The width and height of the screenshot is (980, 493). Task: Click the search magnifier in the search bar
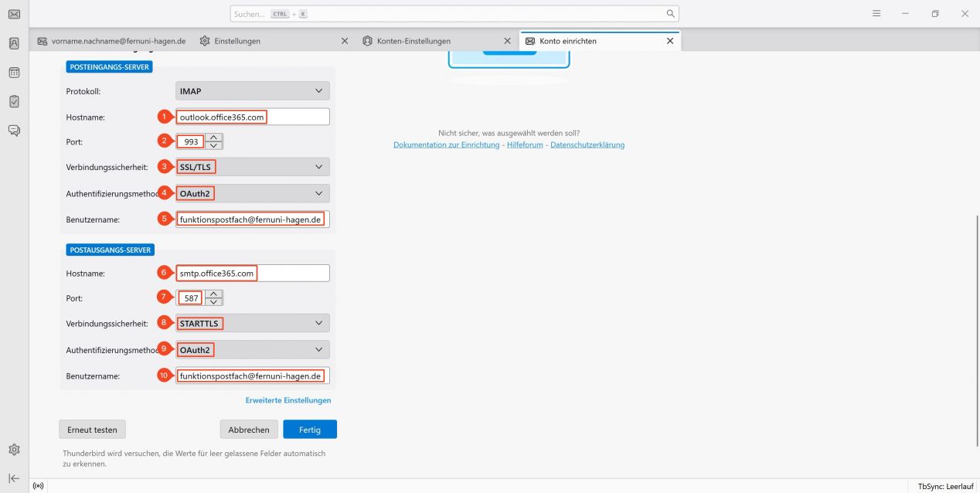(x=671, y=13)
